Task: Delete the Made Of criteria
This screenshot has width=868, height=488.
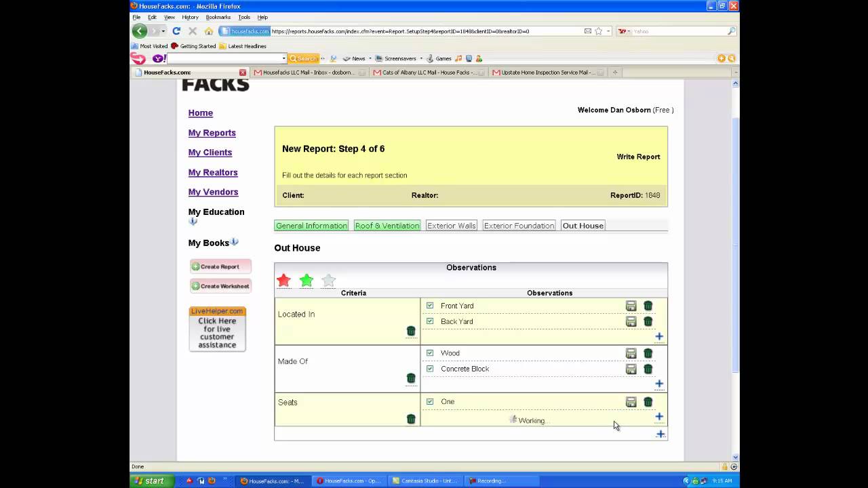Action: (410, 378)
